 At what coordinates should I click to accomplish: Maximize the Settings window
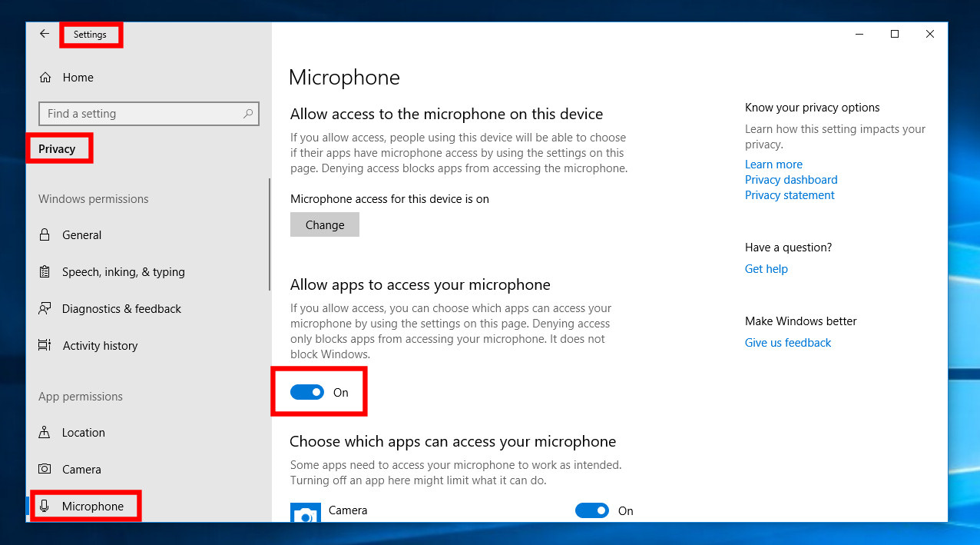pyautogui.click(x=895, y=34)
